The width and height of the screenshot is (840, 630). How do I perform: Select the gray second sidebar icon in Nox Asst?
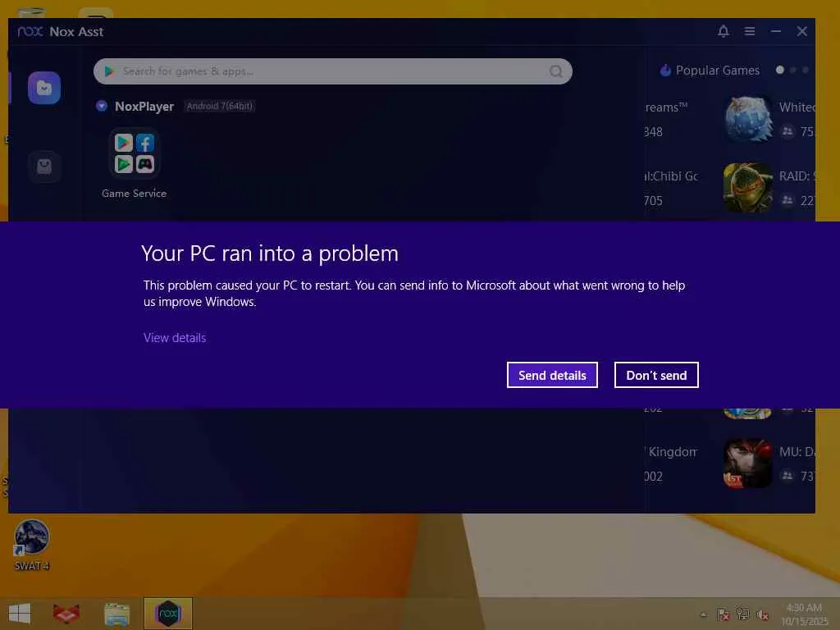44,167
